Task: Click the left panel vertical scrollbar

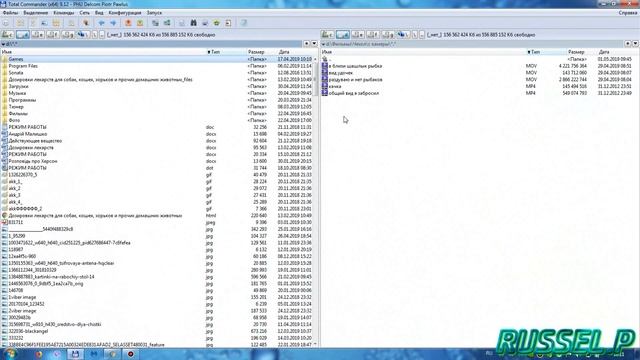Action: 316,202
